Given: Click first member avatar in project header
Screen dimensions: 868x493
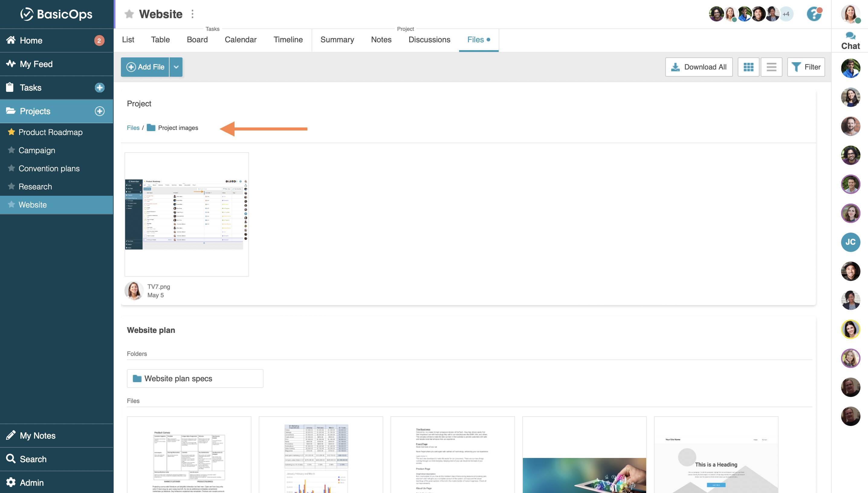Looking at the screenshot, I should click(716, 14).
